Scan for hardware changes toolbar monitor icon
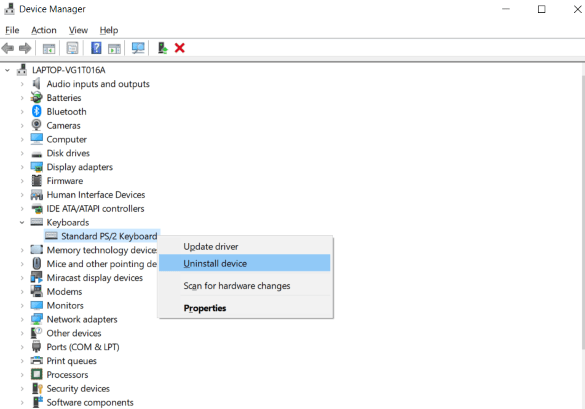 pos(138,48)
